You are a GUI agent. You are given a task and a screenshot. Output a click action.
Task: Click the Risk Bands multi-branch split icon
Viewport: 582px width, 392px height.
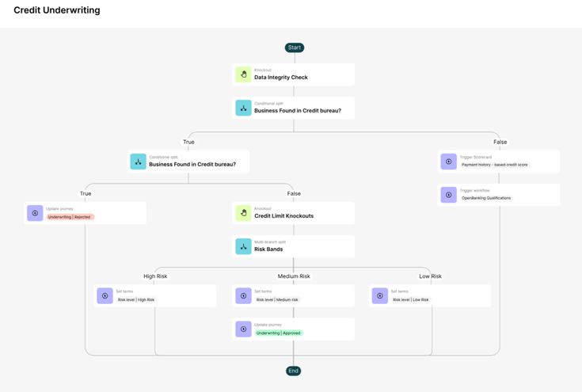coord(243,246)
